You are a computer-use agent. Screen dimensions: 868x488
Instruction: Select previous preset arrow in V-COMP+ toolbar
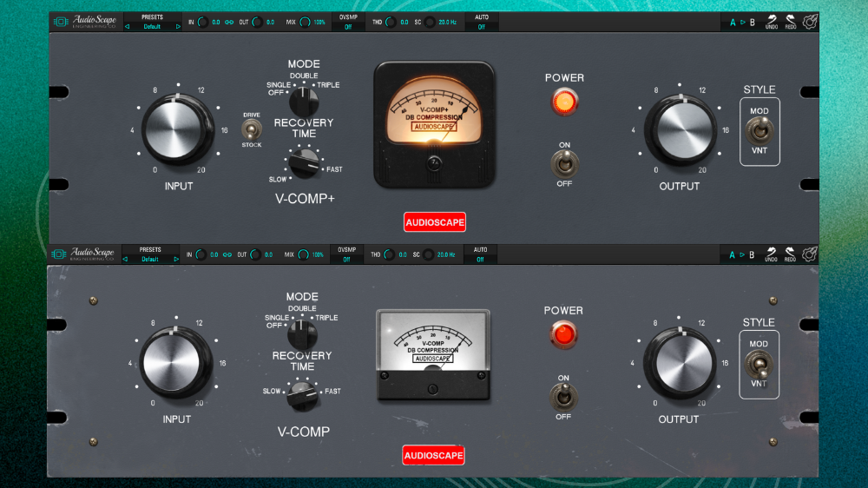click(128, 27)
